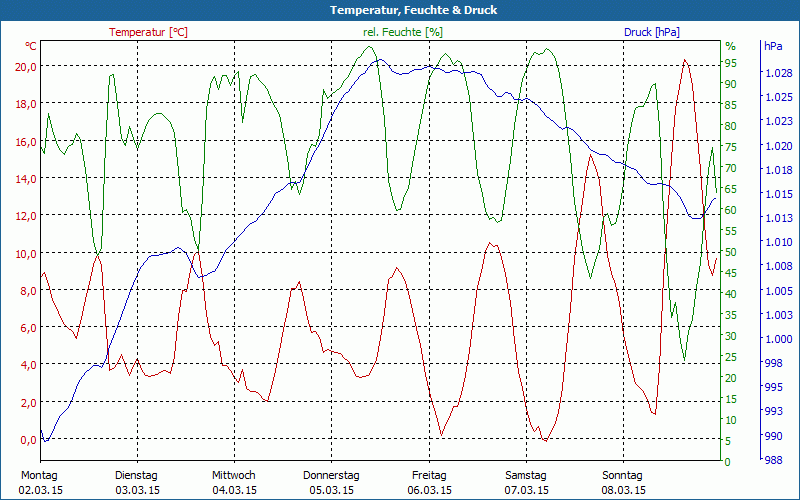Select the blue Druck [hPa] legend label

(x=651, y=32)
